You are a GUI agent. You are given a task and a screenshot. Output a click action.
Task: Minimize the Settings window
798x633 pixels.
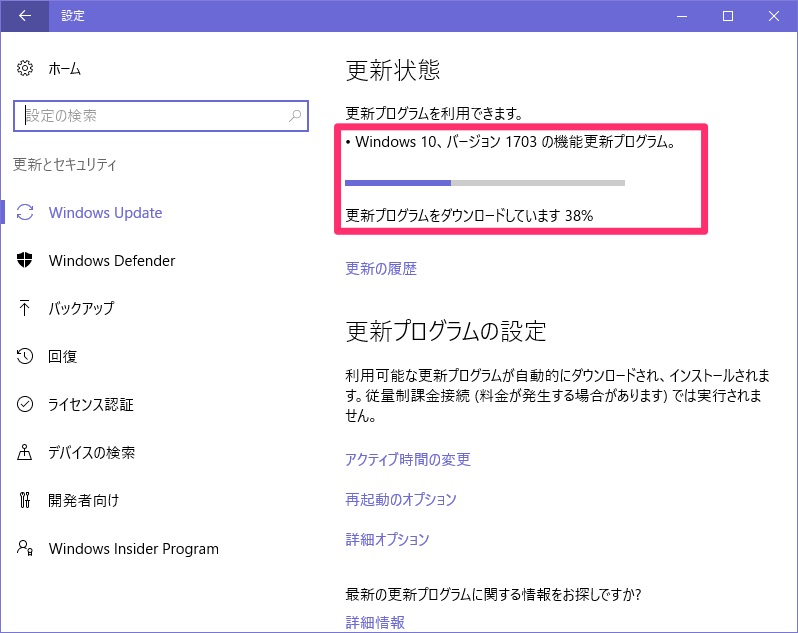pyautogui.click(x=682, y=16)
